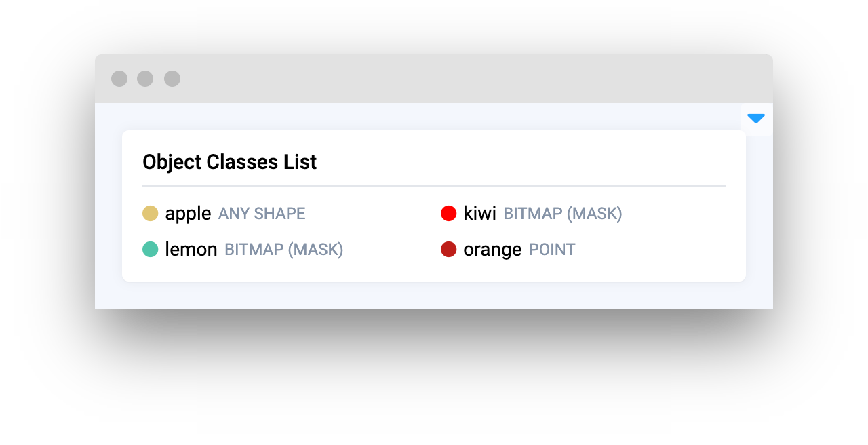
Task: Select the apple class name
Action: point(188,214)
